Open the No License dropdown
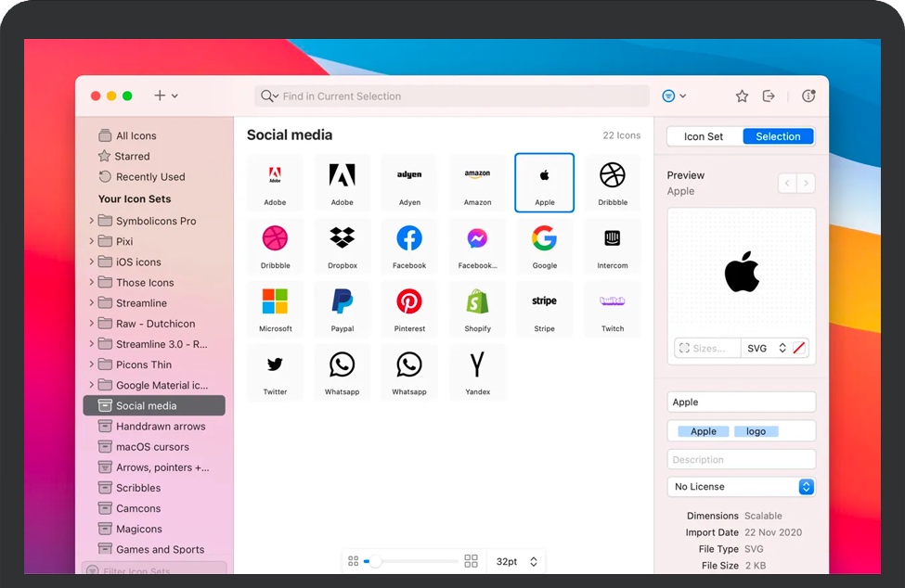Screen dimensions: 905x588 click(x=741, y=487)
